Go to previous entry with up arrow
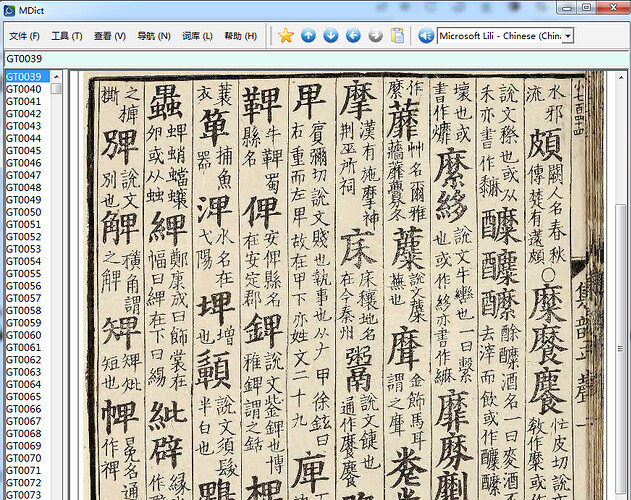The height and width of the screenshot is (500, 631). pyautogui.click(x=308, y=36)
